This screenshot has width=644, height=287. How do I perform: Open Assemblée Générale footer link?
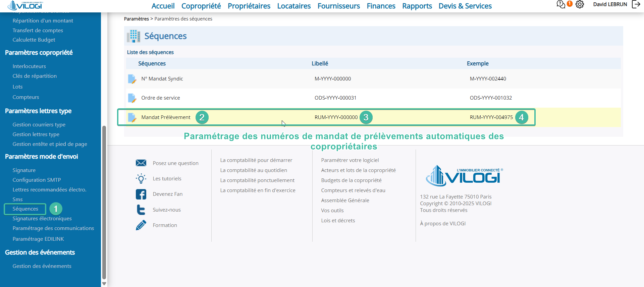345,200
